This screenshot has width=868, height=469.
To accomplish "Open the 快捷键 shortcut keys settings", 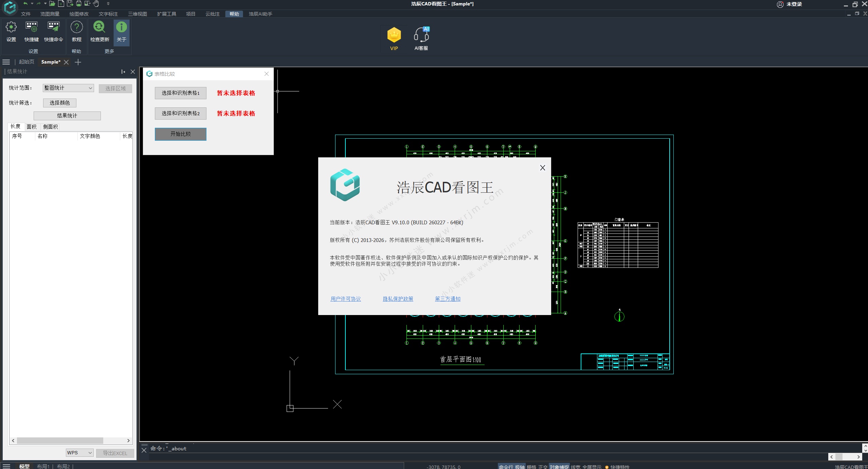I will coord(32,31).
